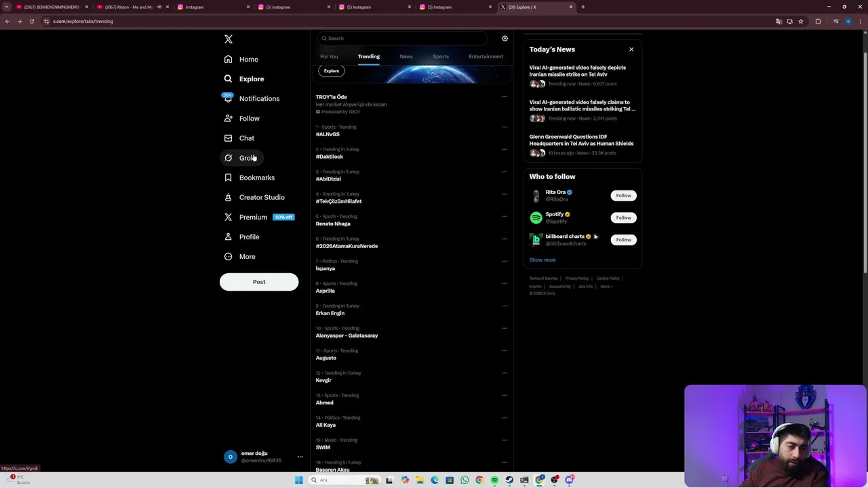868x488 pixels.
Task: Open WhatsApp from the taskbar
Action: [465, 480]
